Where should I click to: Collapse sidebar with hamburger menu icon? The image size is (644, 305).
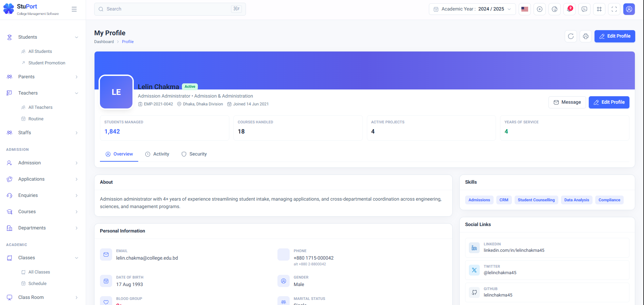point(74,9)
